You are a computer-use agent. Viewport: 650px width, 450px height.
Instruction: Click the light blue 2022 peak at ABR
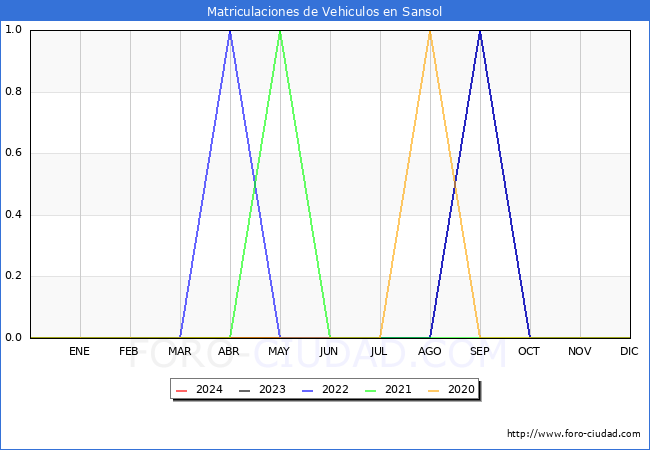point(230,31)
